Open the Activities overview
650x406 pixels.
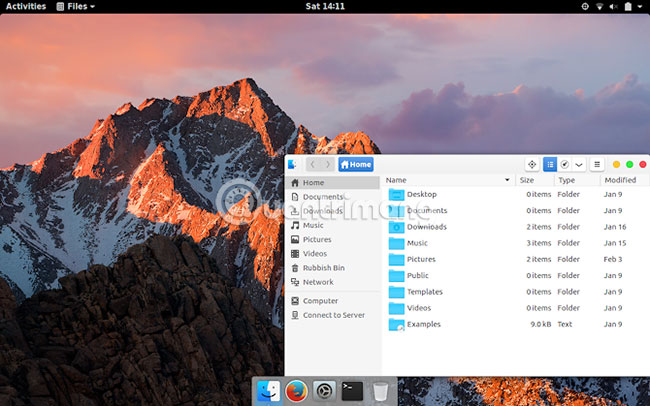(26, 6)
